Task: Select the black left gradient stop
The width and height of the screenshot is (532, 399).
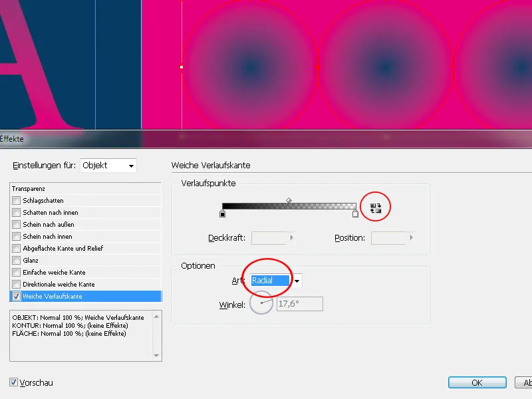Action: pos(223,213)
